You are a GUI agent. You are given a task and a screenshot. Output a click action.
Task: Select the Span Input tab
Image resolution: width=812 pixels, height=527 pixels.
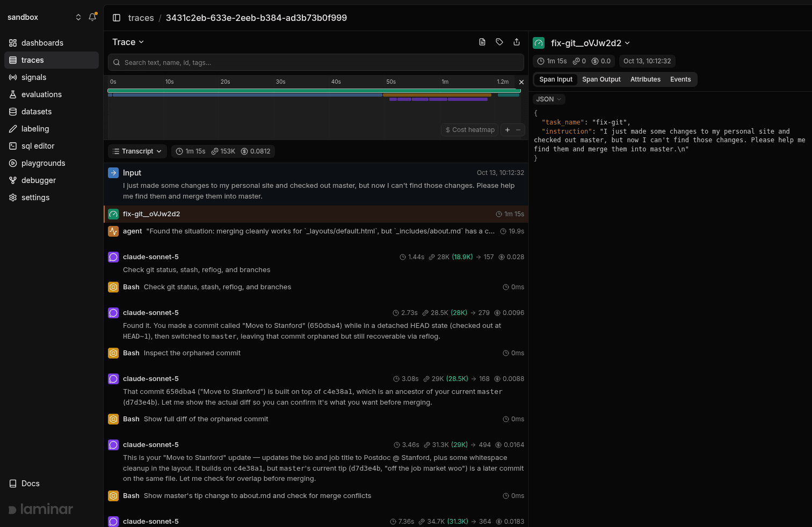[x=556, y=79]
